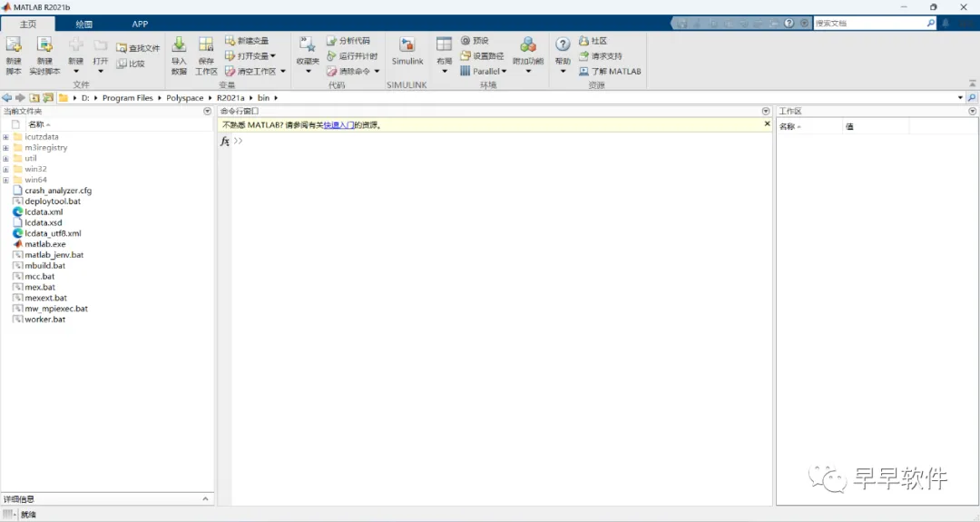Click the notification bell icon
Screen dimensions: 980x522
[946, 23]
